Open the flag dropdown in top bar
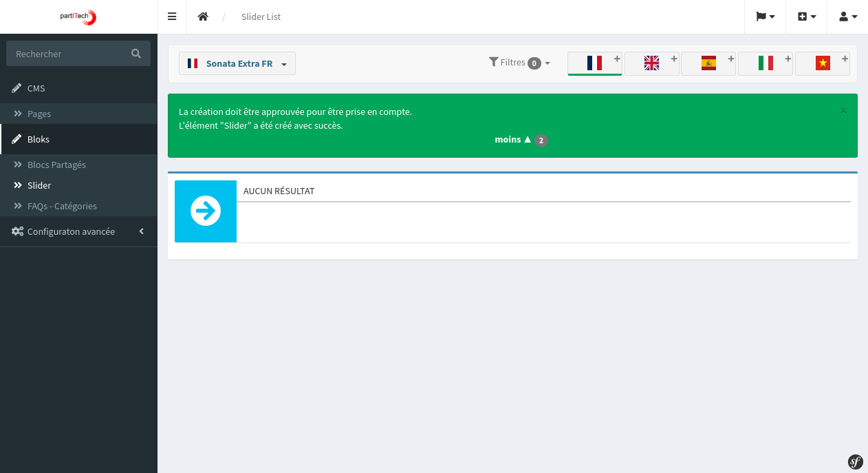This screenshot has height=473, width=868. 766,17
